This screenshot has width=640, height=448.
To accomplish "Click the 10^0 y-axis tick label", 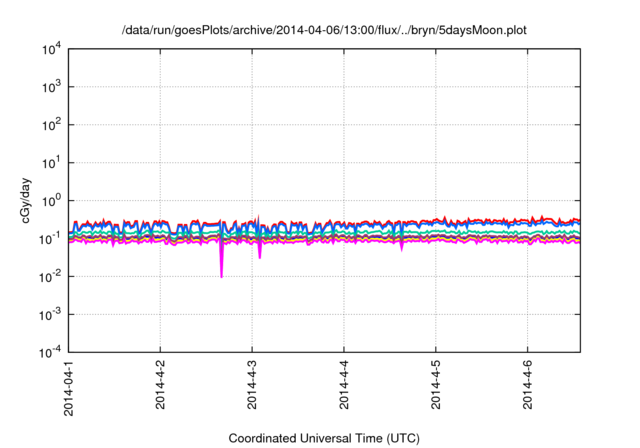I will [51, 201].
